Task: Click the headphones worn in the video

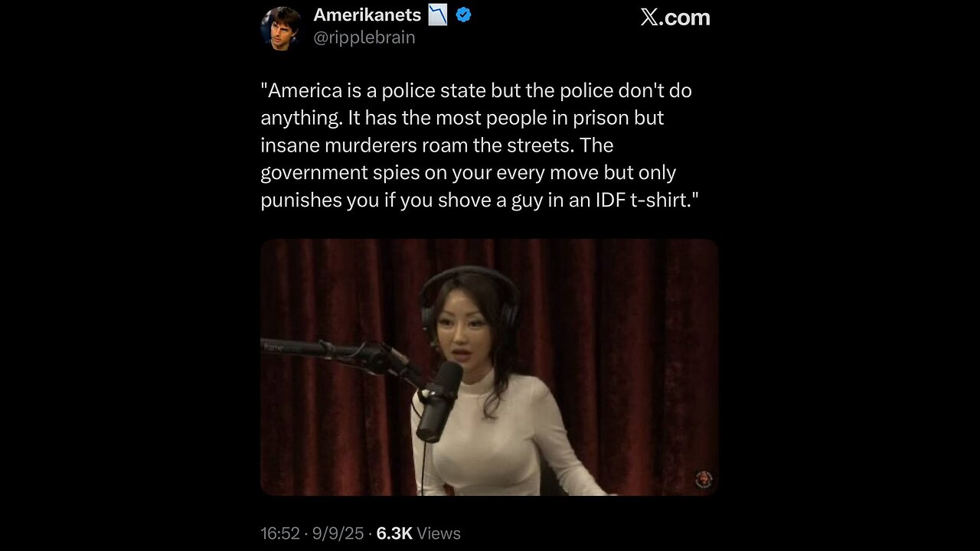Action: (x=469, y=295)
